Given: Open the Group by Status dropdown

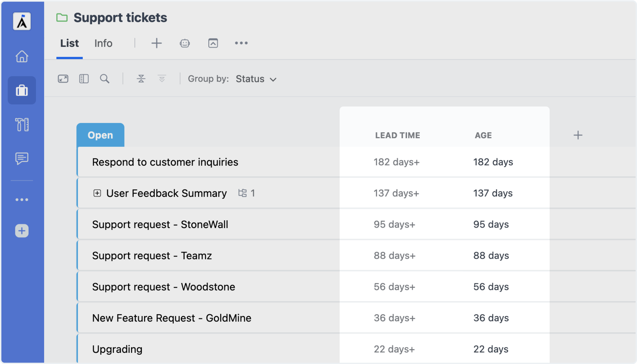Looking at the screenshot, I should (x=256, y=79).
